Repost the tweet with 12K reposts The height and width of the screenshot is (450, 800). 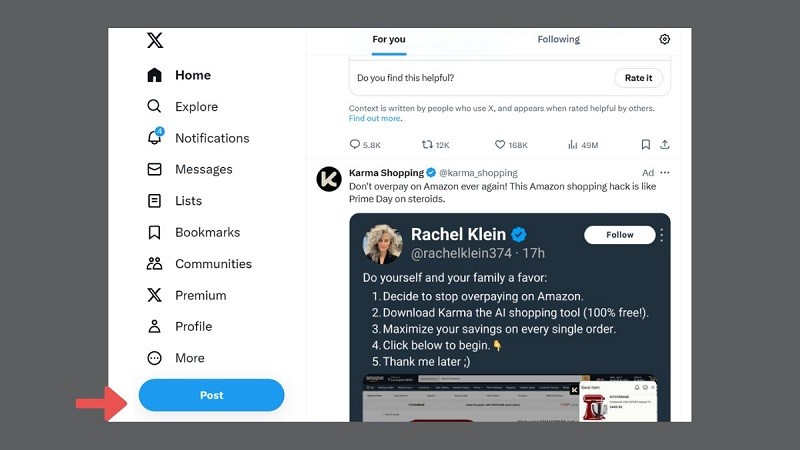point(428,145)
